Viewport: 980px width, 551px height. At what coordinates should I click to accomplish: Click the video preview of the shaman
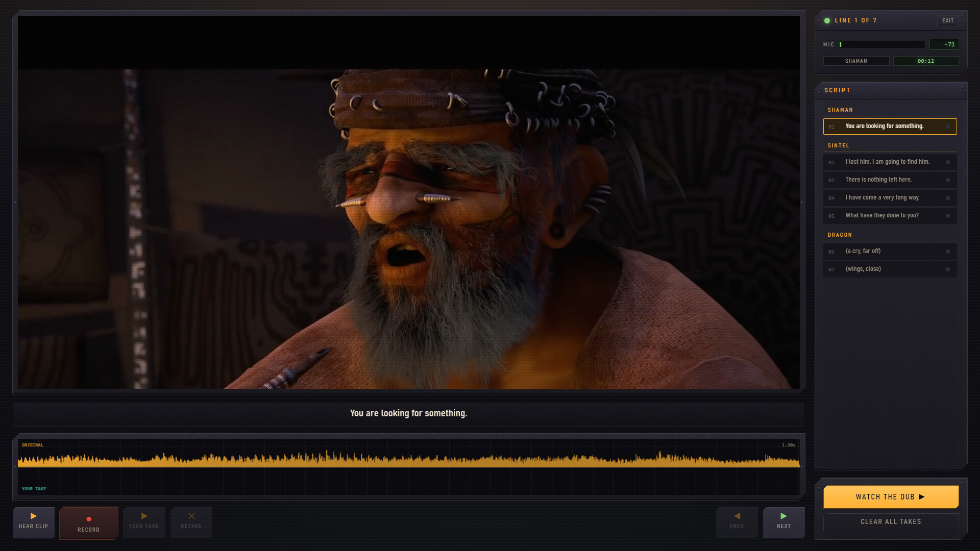408,203
